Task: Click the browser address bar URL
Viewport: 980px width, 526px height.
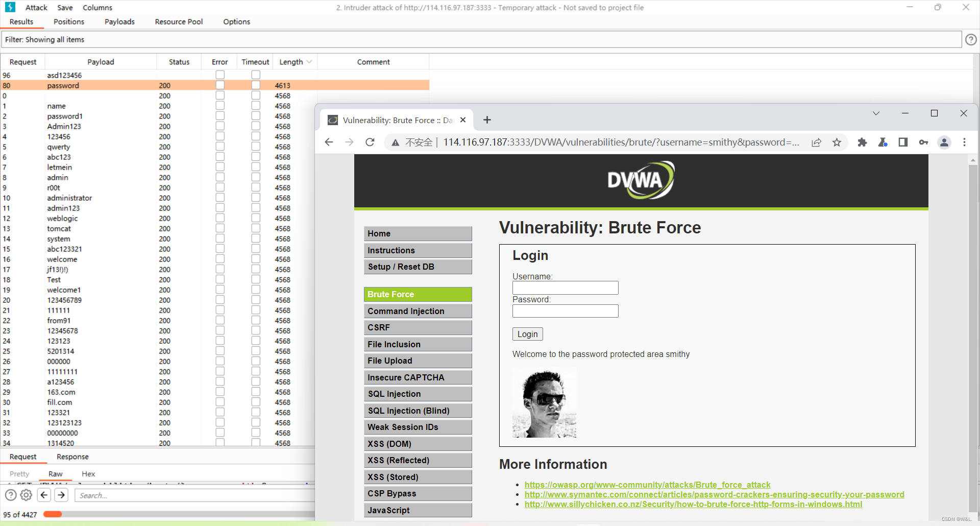Action: [x=621, y=142]
